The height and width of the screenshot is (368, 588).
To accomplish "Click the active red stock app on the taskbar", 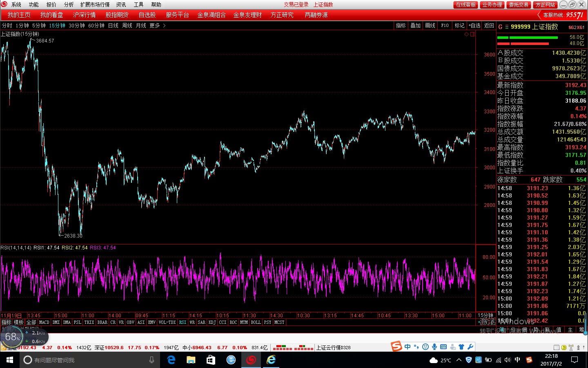I will 251,360.
